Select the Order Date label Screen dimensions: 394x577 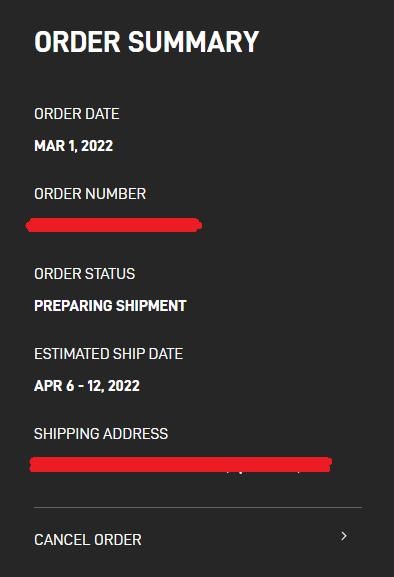[x=77, y=114]
